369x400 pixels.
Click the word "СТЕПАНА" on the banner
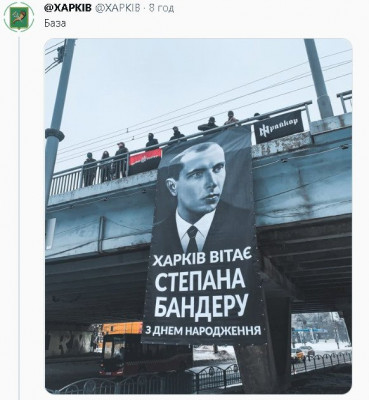pyautogui.click(x=200, y=280)
